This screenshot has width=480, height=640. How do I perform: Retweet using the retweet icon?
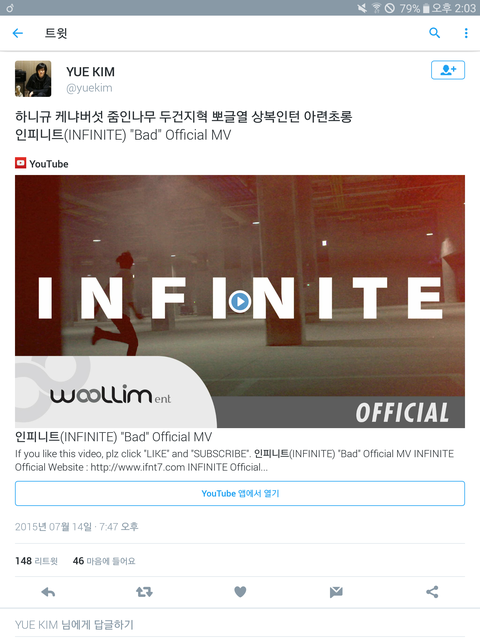144,592
